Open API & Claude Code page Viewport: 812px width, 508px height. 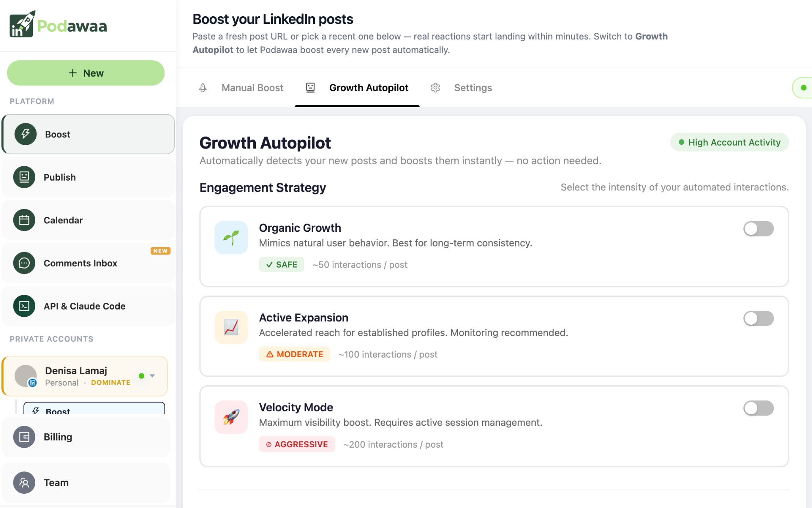tap(88, 306)
